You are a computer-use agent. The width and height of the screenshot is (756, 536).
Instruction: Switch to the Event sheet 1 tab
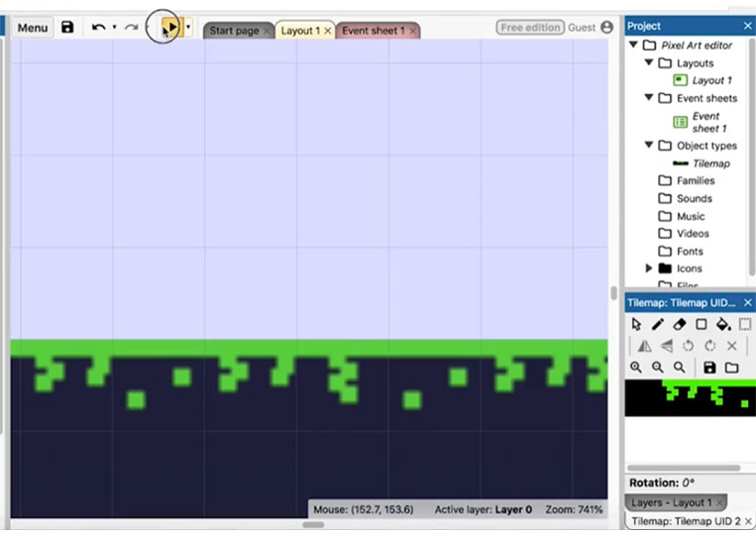point(374,31)
